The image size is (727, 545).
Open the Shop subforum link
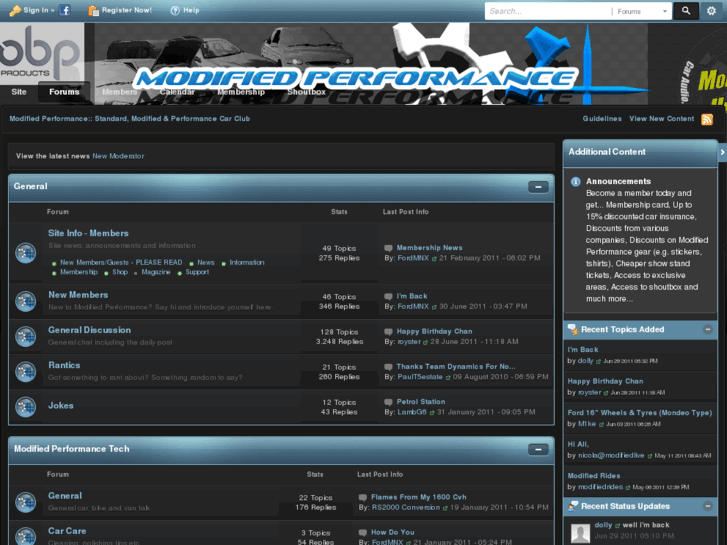pos(120,272)
